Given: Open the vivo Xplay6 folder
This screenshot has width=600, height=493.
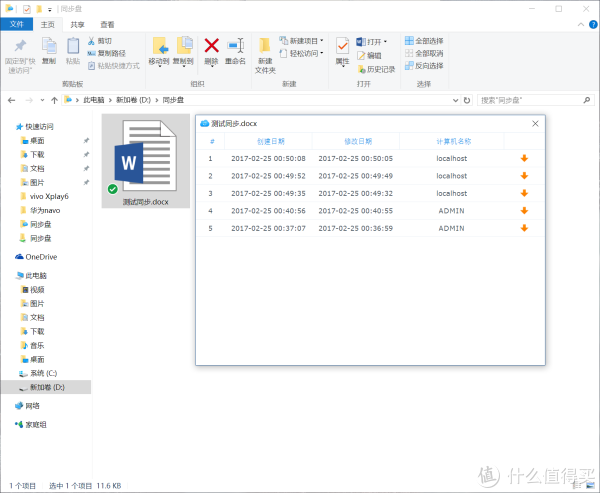Looking at the screenshot, I should click(x=45, y=196).
